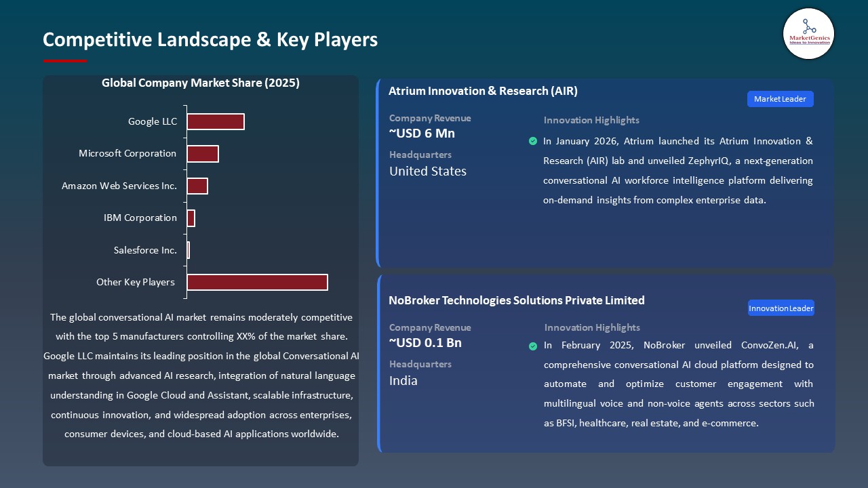This screenshot has height=488, width=868.
Task: Click the India headquarters text
Action: tap(403, 381)
